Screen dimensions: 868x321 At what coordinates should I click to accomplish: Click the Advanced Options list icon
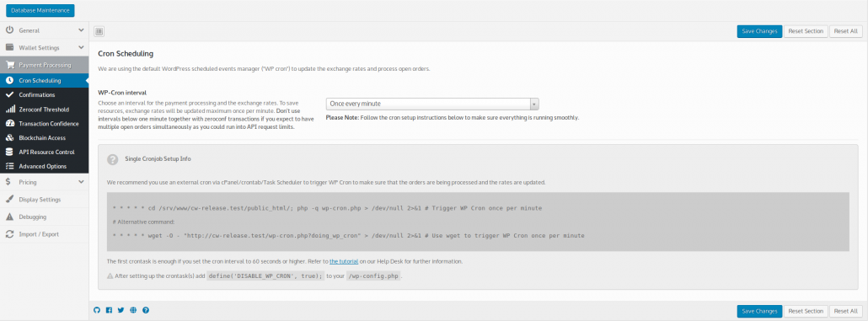(9, 166)
